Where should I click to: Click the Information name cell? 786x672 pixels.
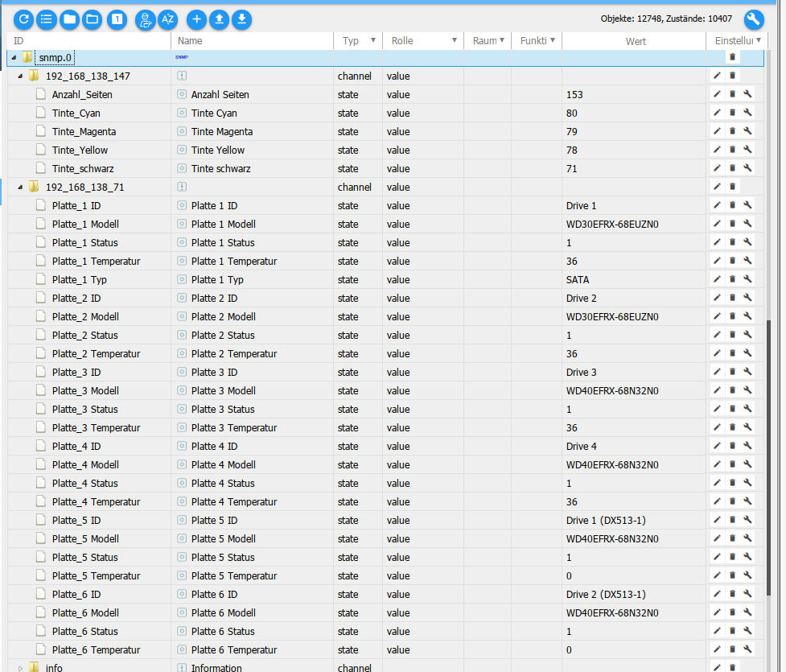pyautogui.click(x=253, y=667)
